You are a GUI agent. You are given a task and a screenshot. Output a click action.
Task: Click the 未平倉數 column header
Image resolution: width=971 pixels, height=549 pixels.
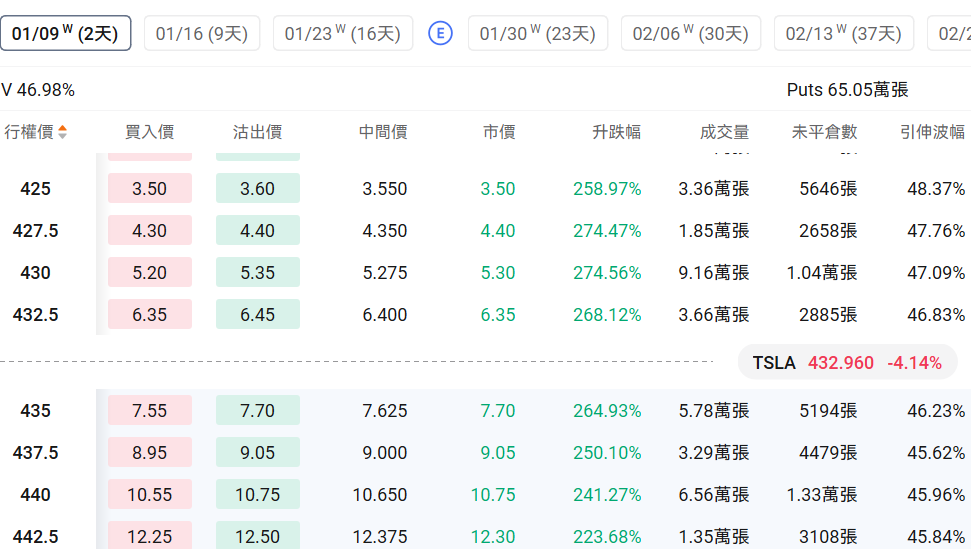(x=824, y=132)
